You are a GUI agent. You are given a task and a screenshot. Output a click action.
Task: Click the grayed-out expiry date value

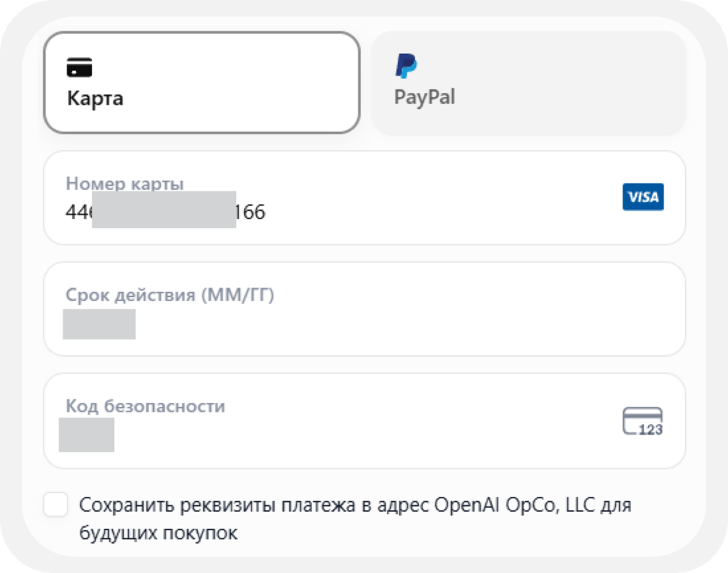coord(99,324)
